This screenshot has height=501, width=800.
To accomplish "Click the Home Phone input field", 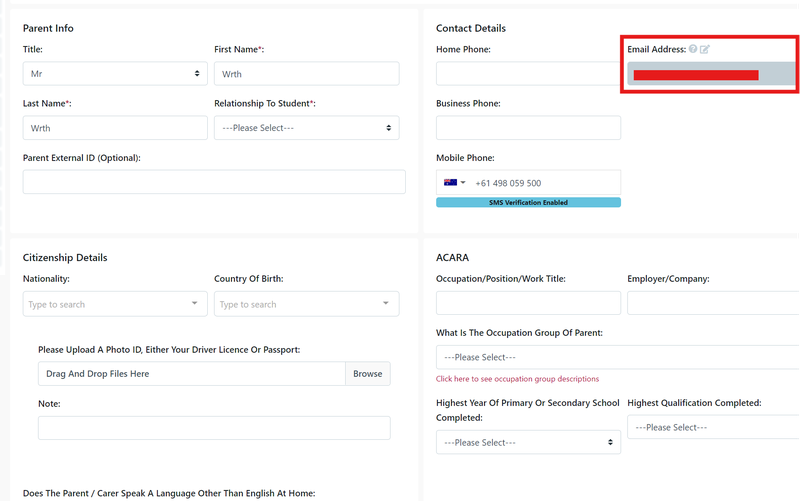I will pyautogui.click(x=528, y=74).
